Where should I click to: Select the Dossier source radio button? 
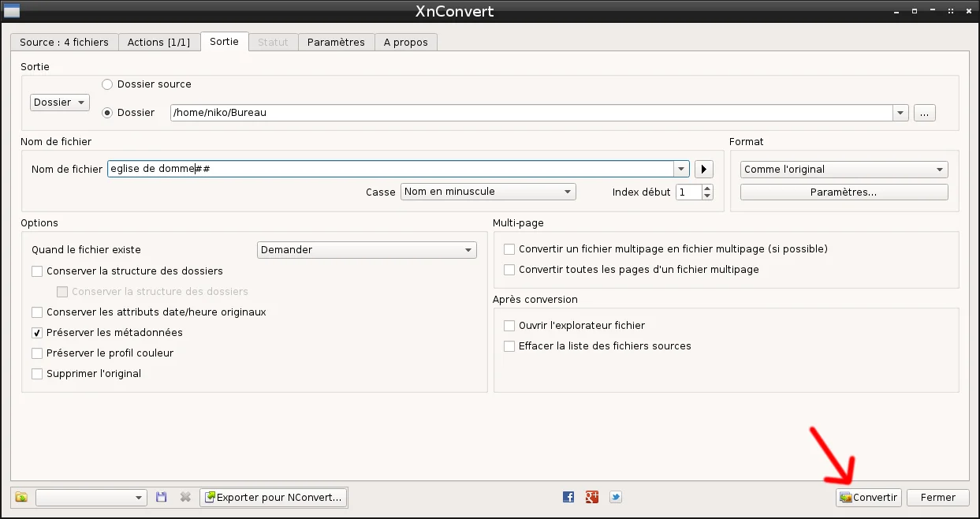[x=107, y=84]
